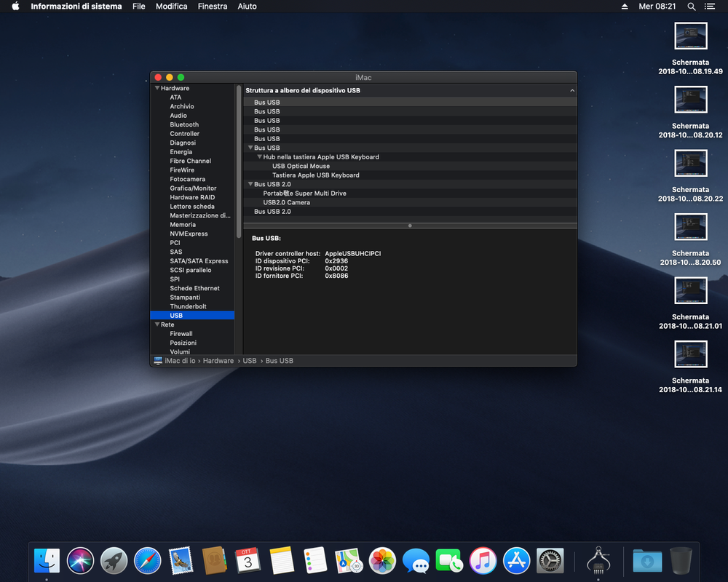728x582 pixels.
Task: Collapse the expanded Bus USB row
Action: 250,148
